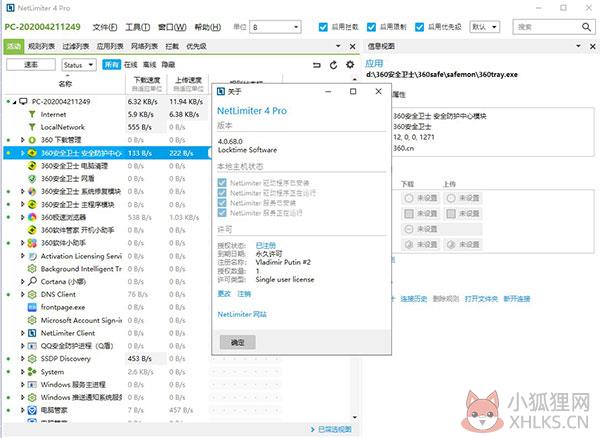600x438 pixels.
Task: Click the NetLimiter 驱动程序已安装 checkbox
Action: tap(222, 183)
